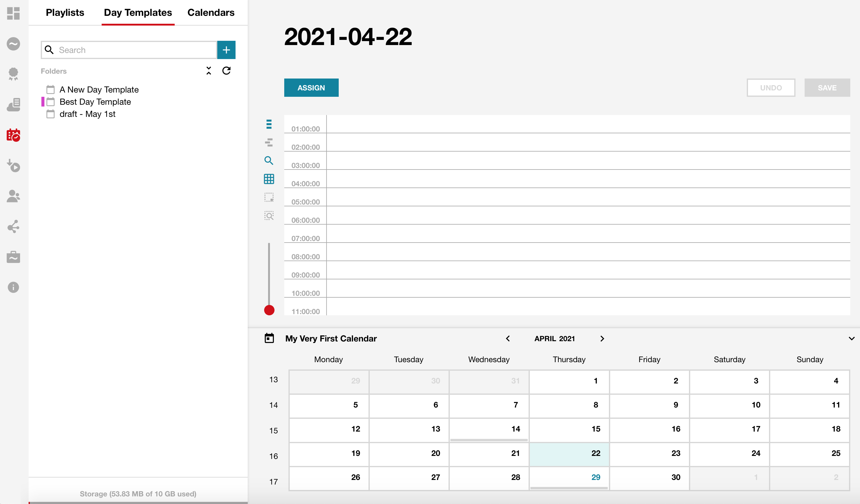Click the Folders label
Image resolution: width=860 pixels, height=504 pixels.
point(54,71)
